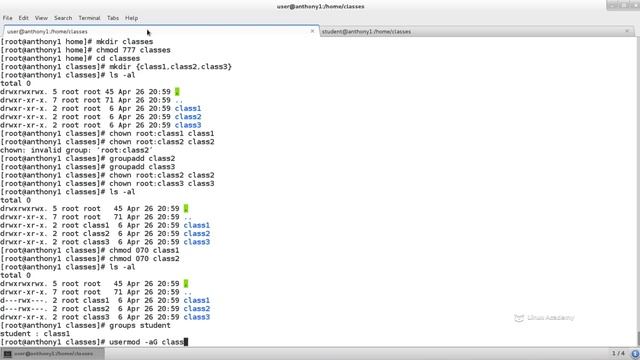This screenshot has height=360, width=640.
Task: Open the Terminal menu
Action: click(x=89, y=18)
